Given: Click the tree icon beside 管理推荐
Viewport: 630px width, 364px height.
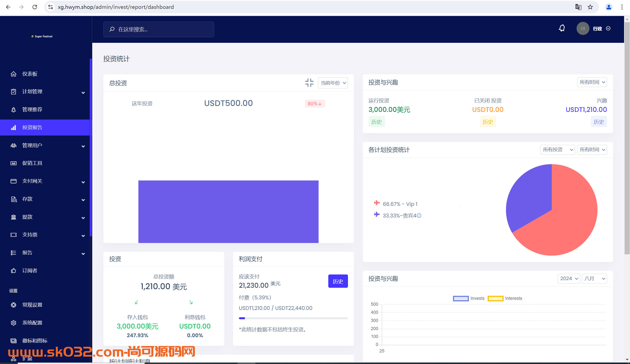Looking at the screenshot, I should pyautogui.click(x=14, y=110).
